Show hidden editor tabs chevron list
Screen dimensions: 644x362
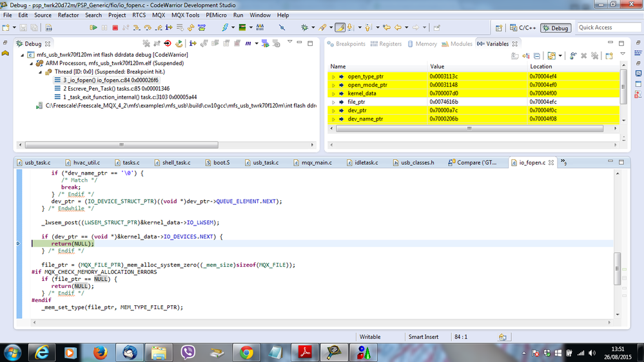(x=563, y=162)
